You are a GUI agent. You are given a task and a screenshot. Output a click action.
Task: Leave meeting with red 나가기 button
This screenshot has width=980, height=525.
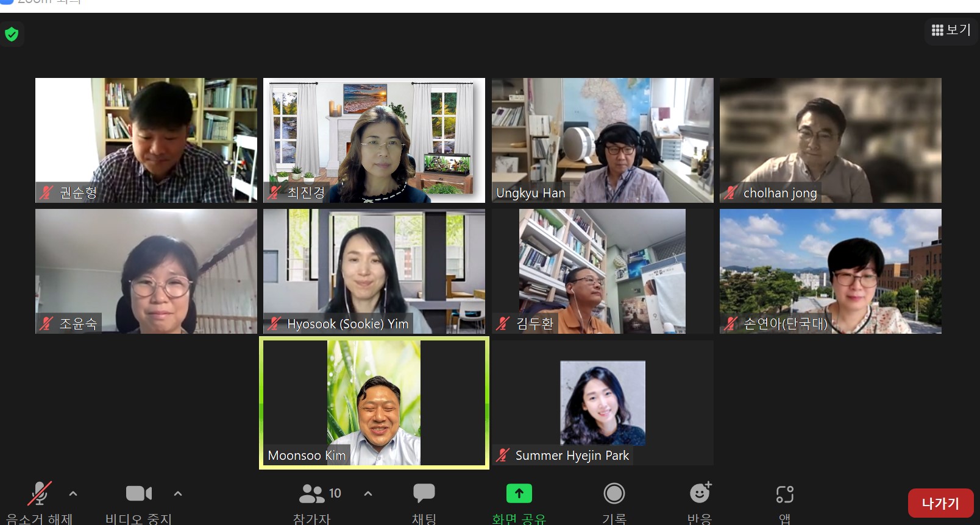[x=940, y=504]
